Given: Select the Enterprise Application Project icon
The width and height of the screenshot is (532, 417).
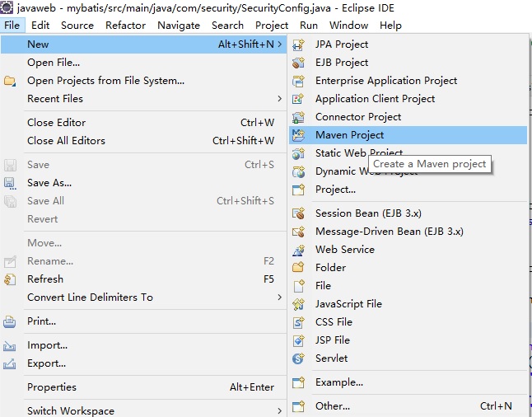Looking at the screenshot, I should [299, 81].
